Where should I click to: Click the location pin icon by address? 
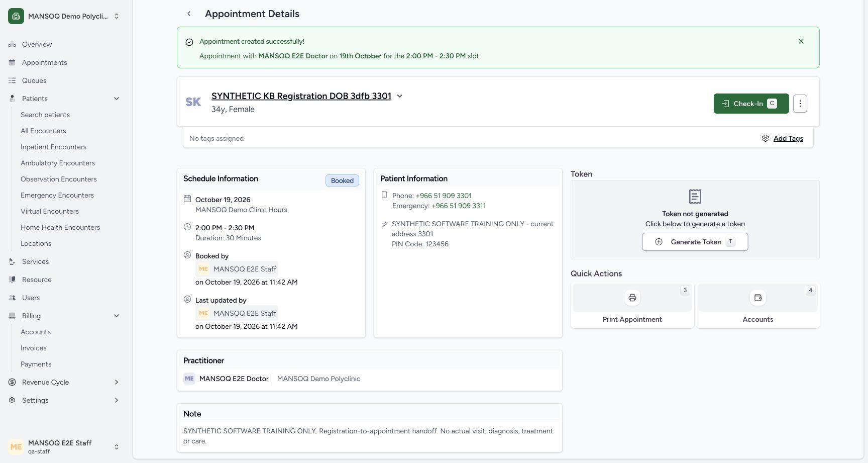tap(384, 224)
